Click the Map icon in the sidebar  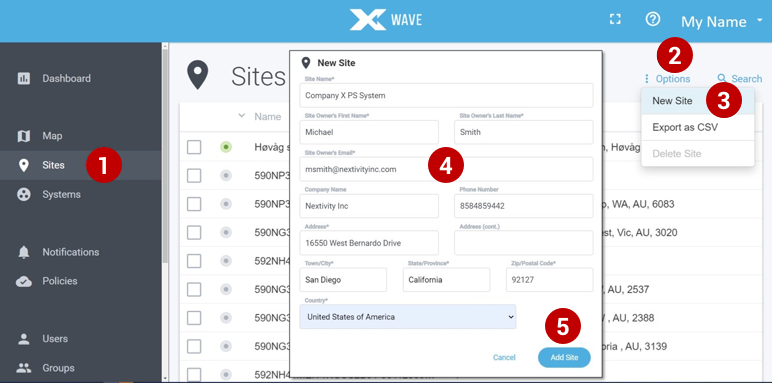23,136
